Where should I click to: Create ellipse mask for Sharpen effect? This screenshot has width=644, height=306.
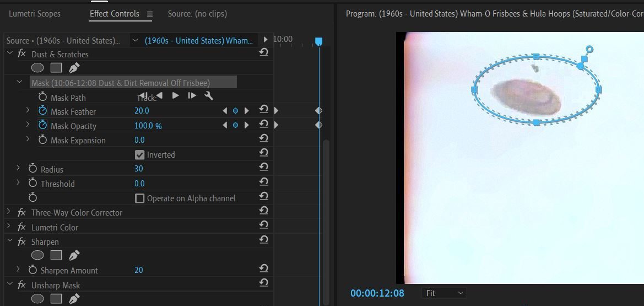[x=37, y=255]
